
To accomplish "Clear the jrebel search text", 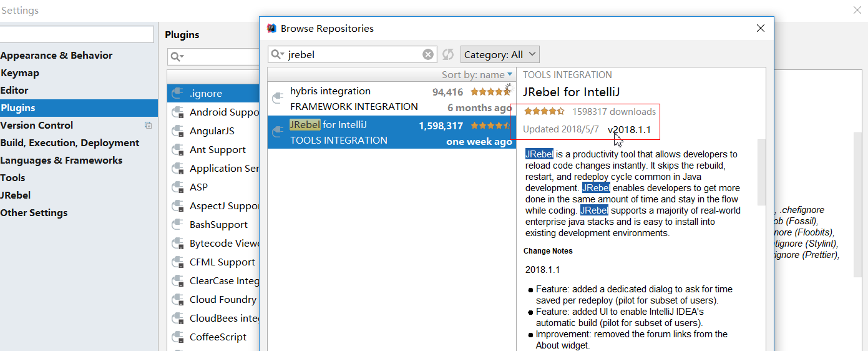I will pos(428,54).
